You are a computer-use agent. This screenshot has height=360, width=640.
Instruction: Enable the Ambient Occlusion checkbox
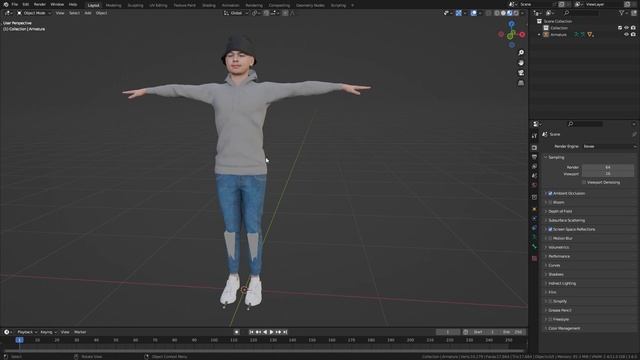[x=550, y=193]
